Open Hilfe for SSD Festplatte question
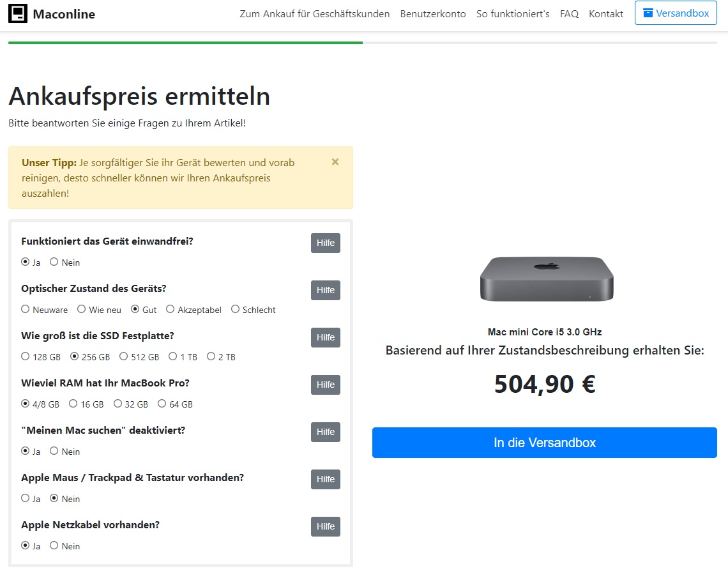Image resolution: width=728 pixels, height=580 pixels. coord(325,337)
